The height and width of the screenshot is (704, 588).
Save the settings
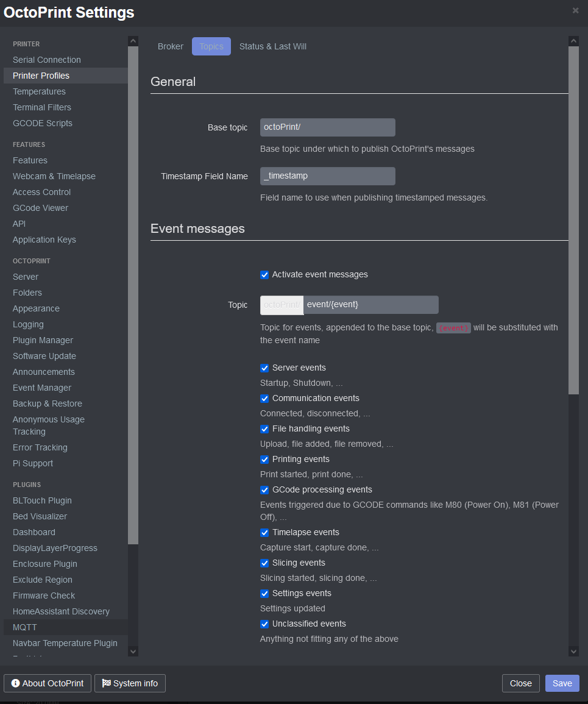(x=562, y=683)
